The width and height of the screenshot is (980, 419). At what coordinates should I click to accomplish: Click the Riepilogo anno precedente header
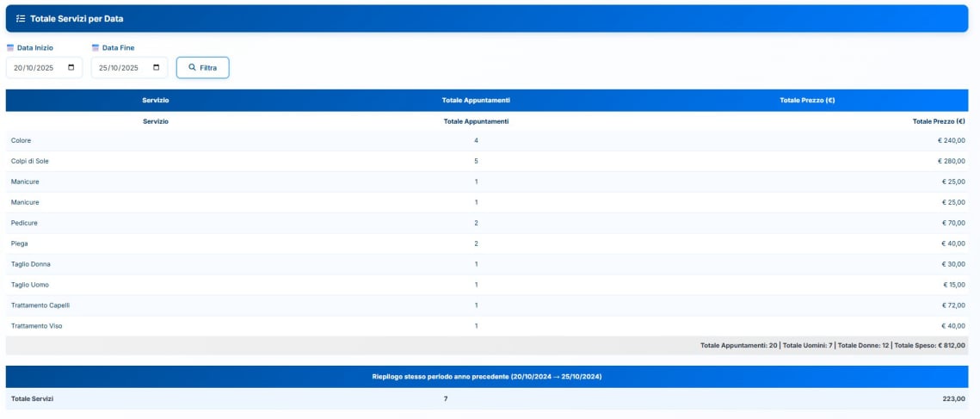tap(487, 377)
